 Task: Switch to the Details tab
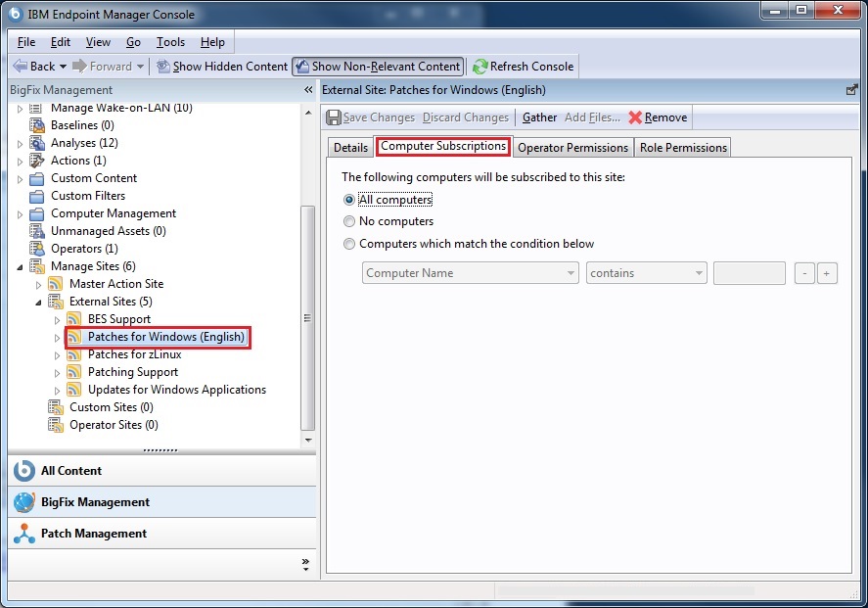(x=350, y=148)
